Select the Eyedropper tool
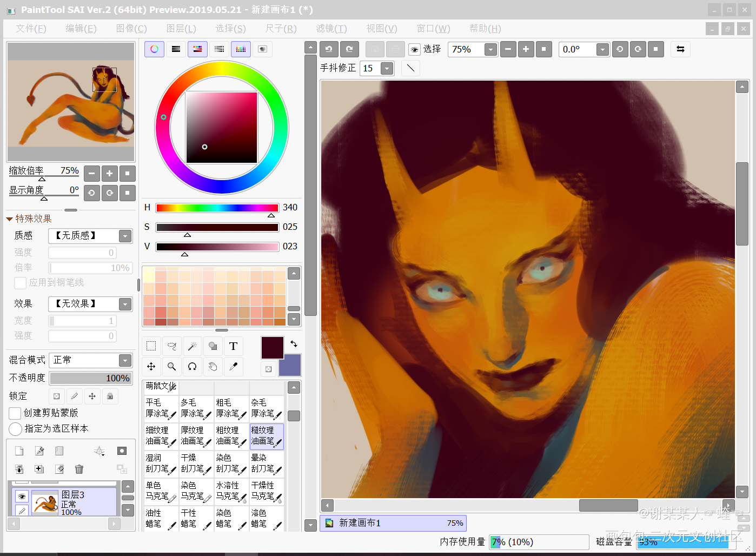 click(x=233, y=367)
